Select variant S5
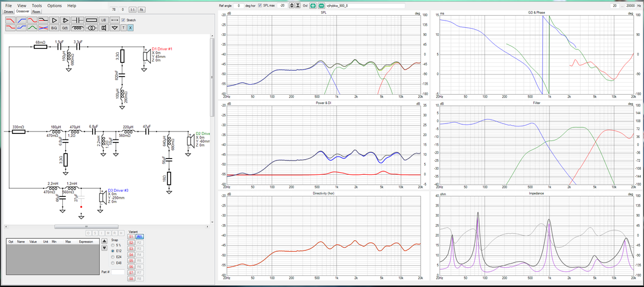This screenshot has width=644, height=287. pyautogui.click(x=131, y=261)
